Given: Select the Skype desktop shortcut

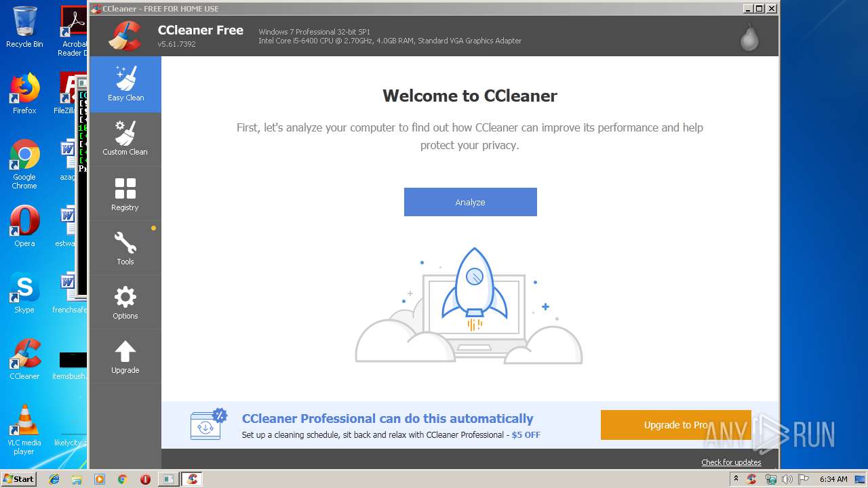Looking at the screenshot, I should pyautogui.click(x=24, y=293).
